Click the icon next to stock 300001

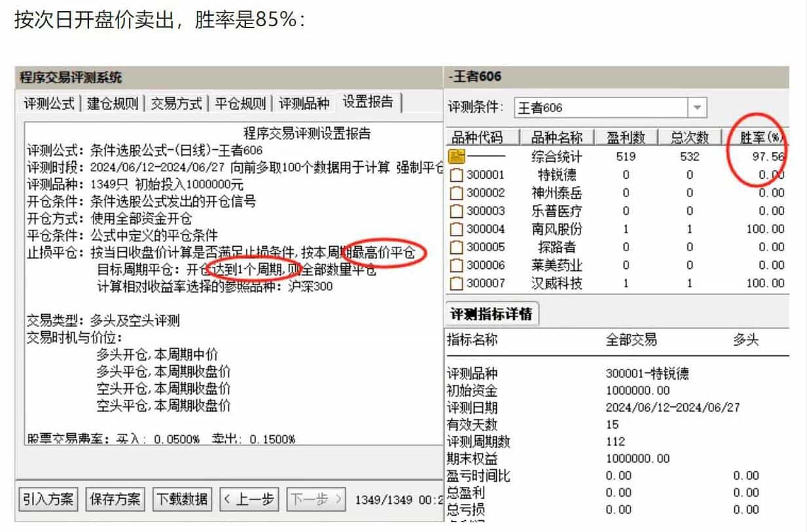456,175
